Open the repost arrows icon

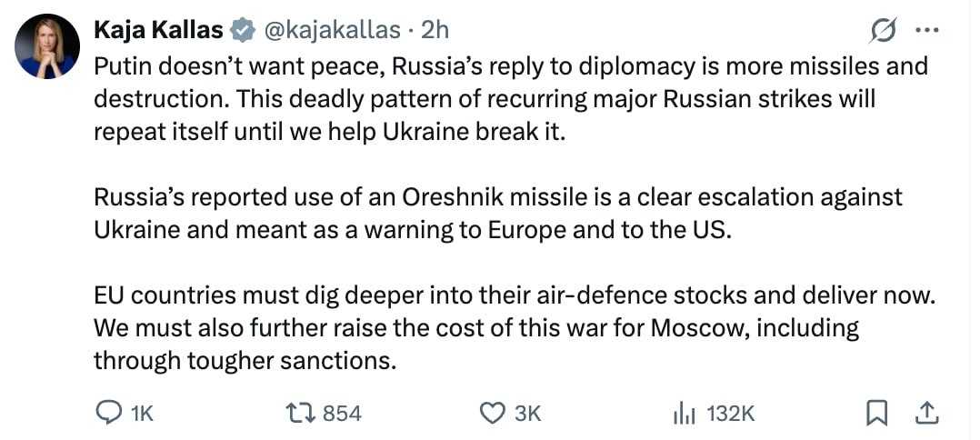click(300, 414)
